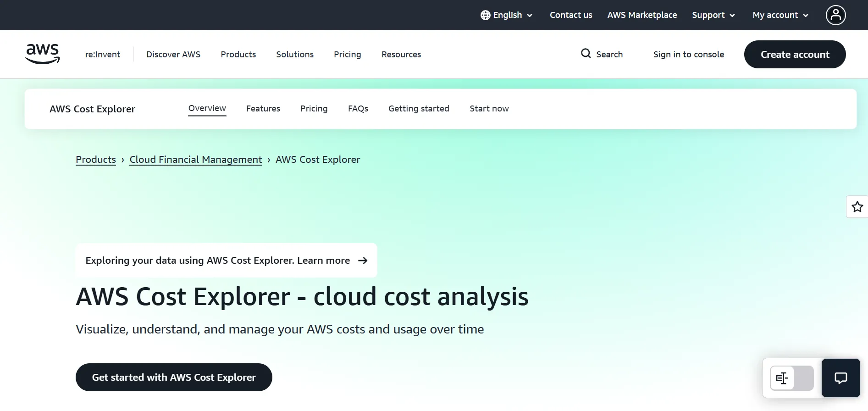
Task: Select the Cost Explorer Pricing tab
Action: click(314, 109)
